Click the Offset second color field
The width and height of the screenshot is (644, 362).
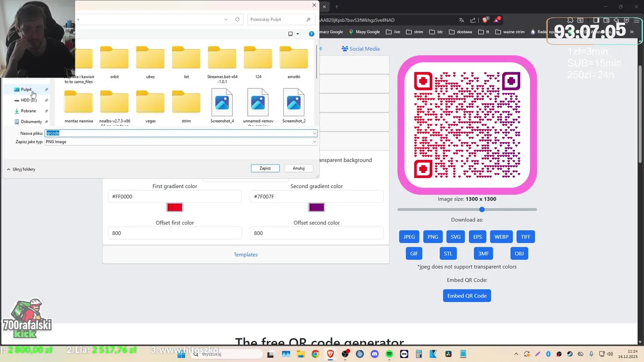tap(316, 233)
